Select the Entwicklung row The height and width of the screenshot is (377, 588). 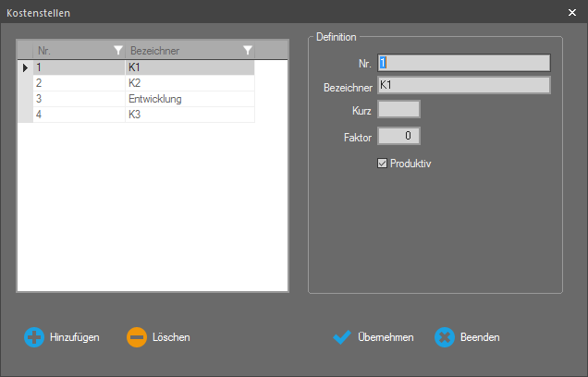point(189,98)
